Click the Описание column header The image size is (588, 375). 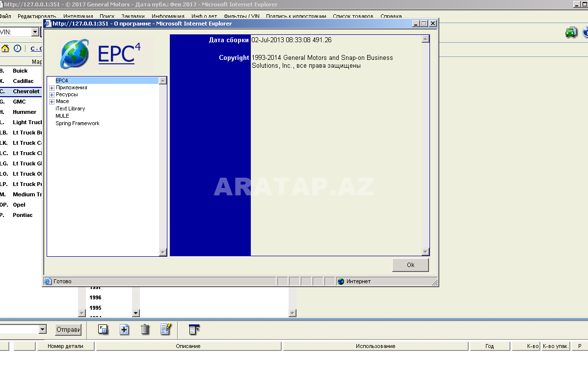pos(188,346)
